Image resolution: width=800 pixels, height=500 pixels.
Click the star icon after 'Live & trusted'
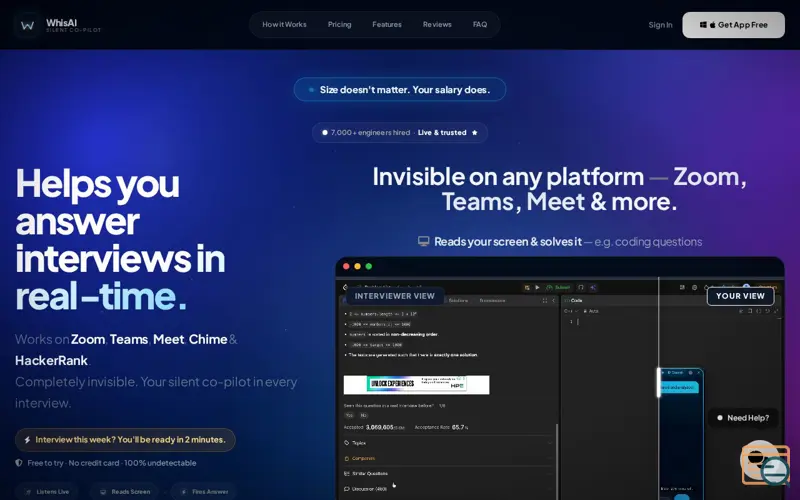tap(474, 133)
